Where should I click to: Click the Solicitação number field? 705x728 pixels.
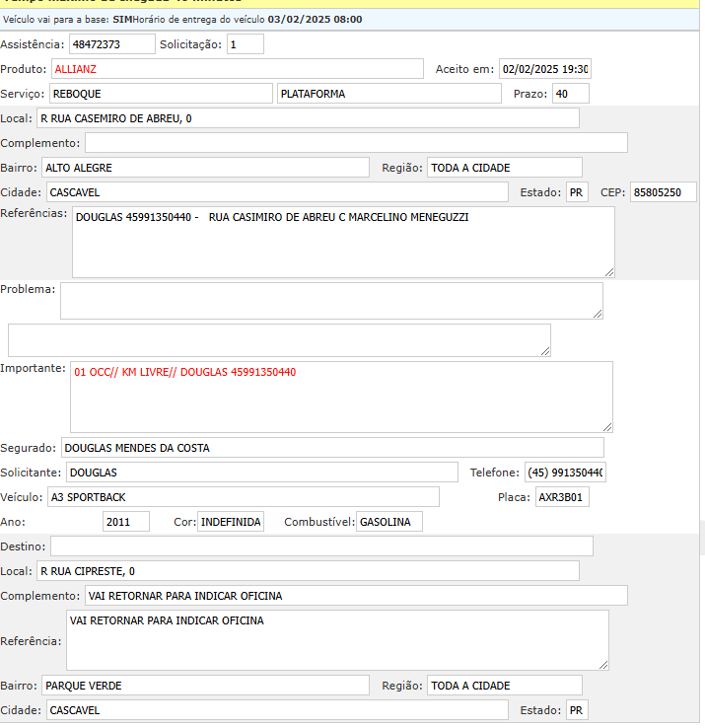(x=246, y=44)
